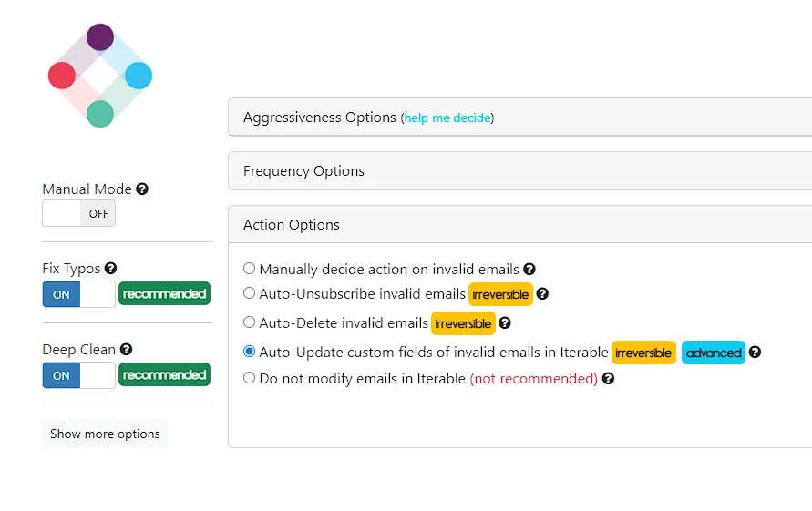
Task: Click the (not recommended) red text
Action: click(x=533, y=379)
